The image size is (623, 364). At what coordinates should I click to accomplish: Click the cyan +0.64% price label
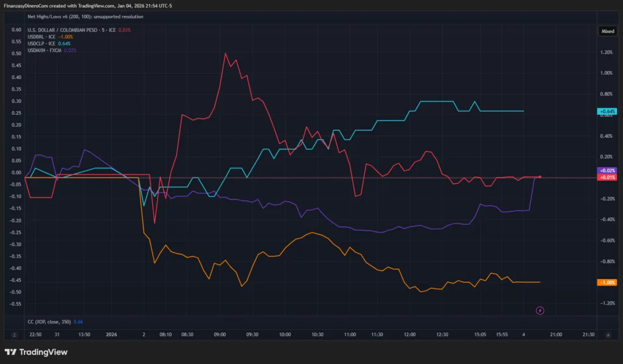(x=607, y=111)
